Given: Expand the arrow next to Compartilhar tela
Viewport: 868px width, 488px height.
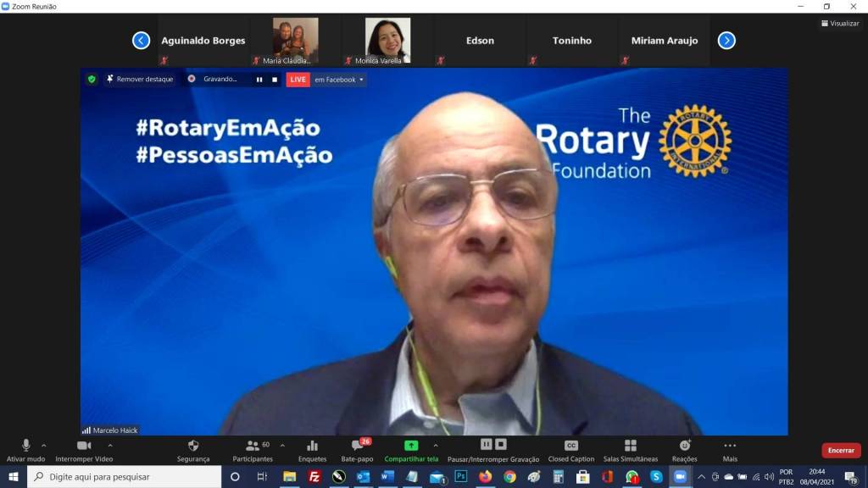Looking at the screenshot, I should click(x=436, y=445).
